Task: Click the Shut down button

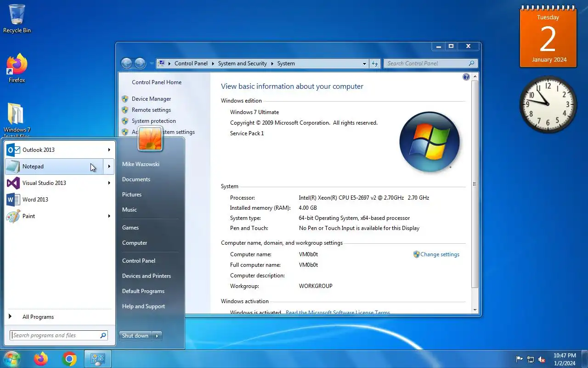Action: (136, 336)
